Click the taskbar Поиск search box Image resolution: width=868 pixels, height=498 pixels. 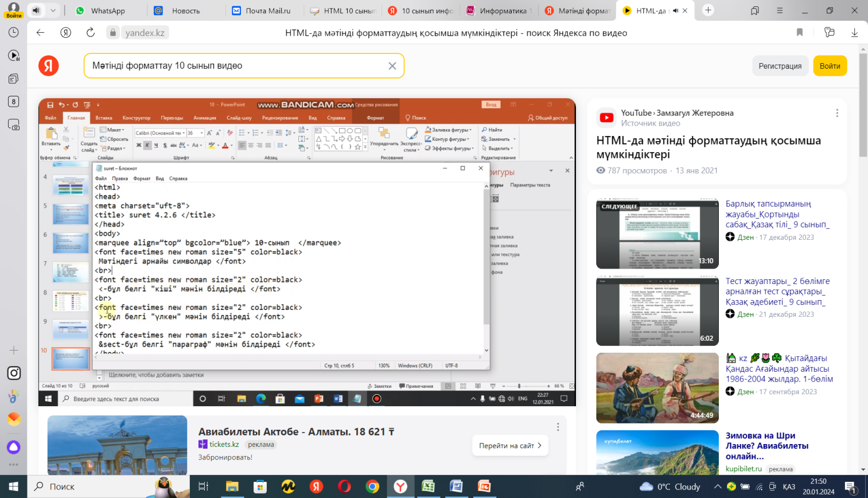[x=109, y=487]
